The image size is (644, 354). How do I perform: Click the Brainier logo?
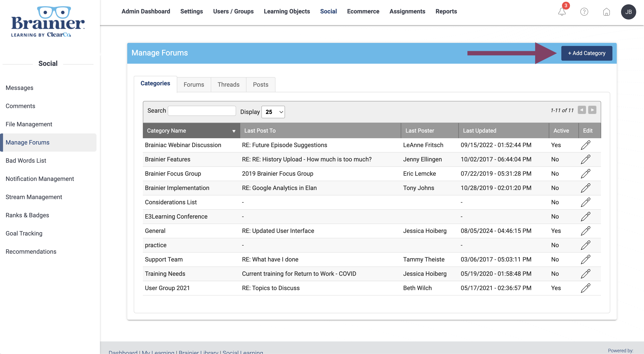[48, 22]
